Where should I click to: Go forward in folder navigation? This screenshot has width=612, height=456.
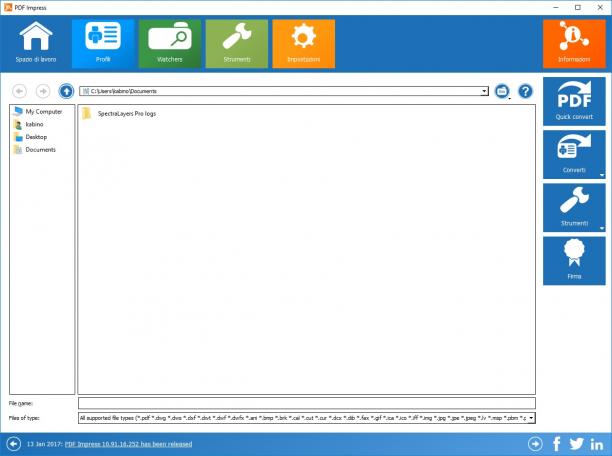(43, 91)
